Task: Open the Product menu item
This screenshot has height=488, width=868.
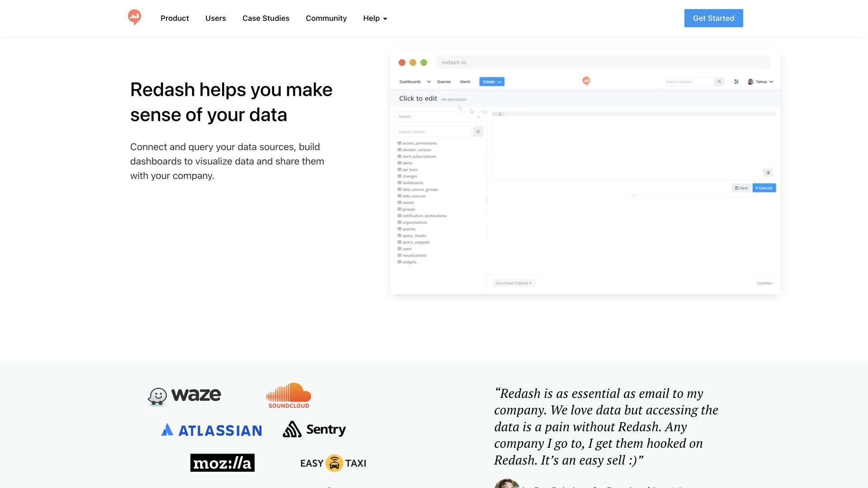Action: tap(175, 18)
